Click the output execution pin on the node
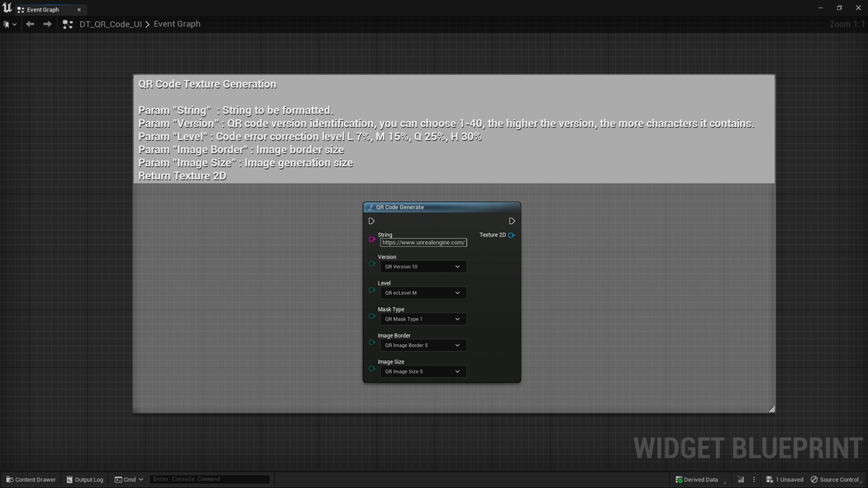The image size is (868, 488). [x=512, y=221]
